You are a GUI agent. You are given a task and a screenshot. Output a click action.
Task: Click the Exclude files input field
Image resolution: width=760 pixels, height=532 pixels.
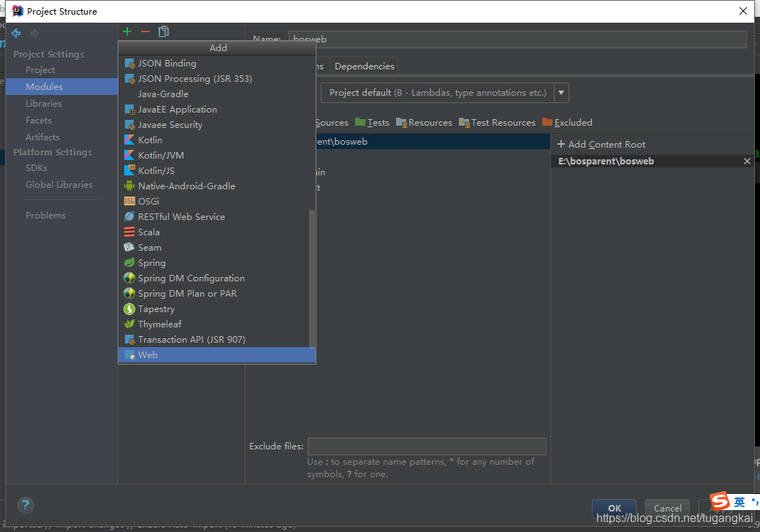coord(427,446)
